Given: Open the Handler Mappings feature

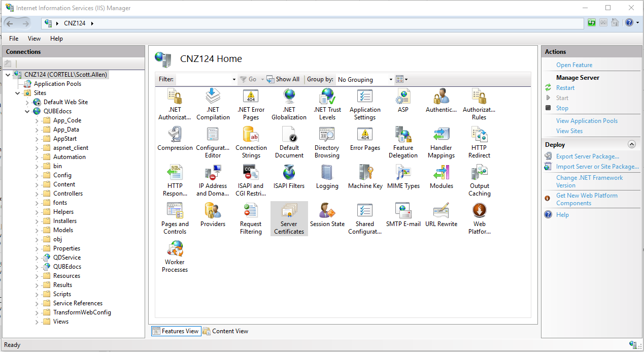Looking at the screenshot, I should click(x=441, y=142).
